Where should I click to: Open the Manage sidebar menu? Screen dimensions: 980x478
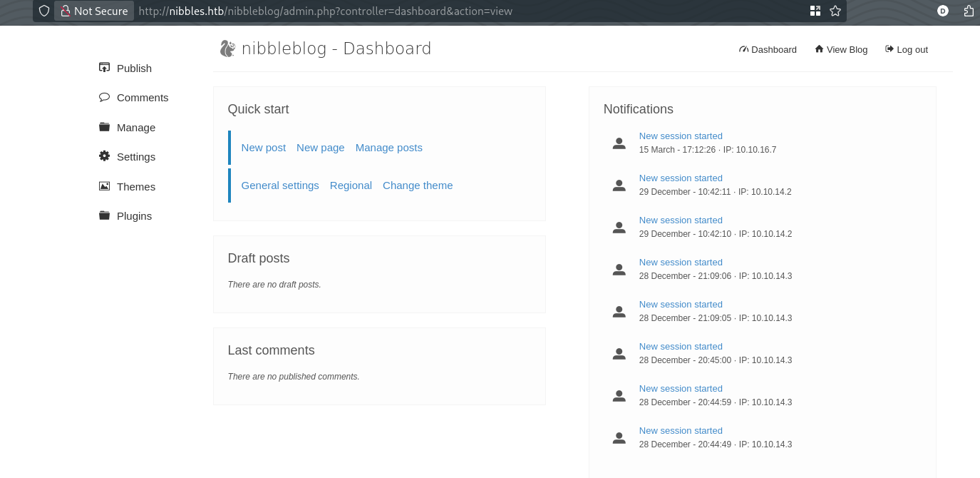[135, 127]
